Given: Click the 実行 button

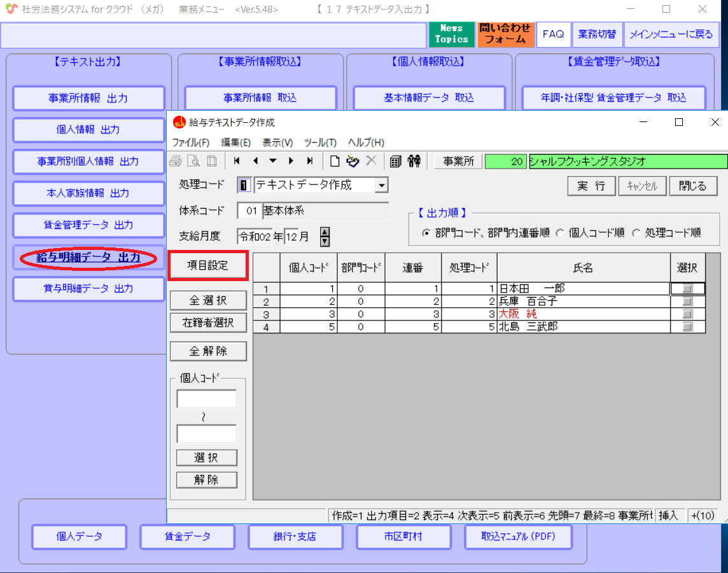Looking at the screenshot, I should tap(592, 186).
